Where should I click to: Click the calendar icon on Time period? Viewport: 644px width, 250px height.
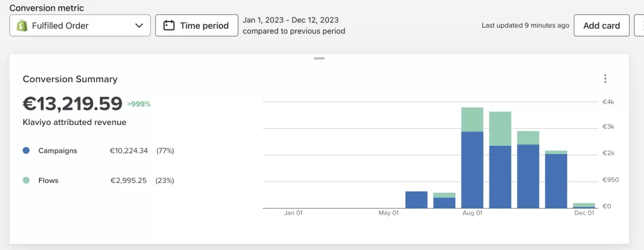tap(169, 26)
